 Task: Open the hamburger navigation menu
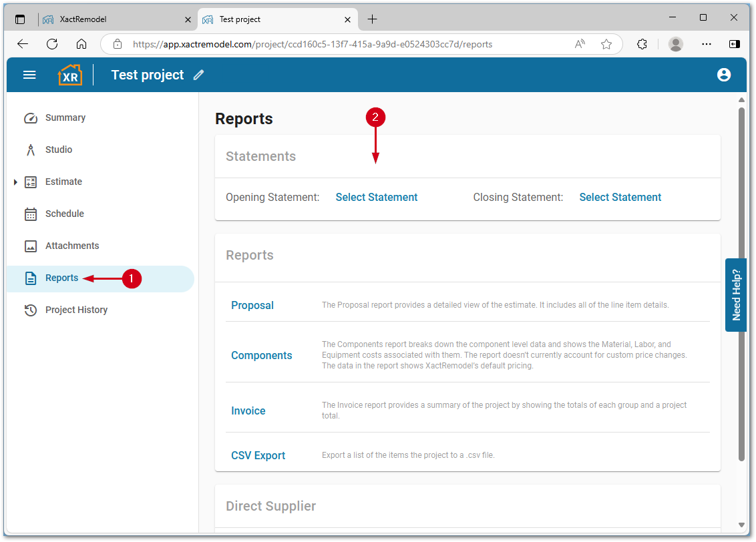pyautogui.click(x=29, y=75)
